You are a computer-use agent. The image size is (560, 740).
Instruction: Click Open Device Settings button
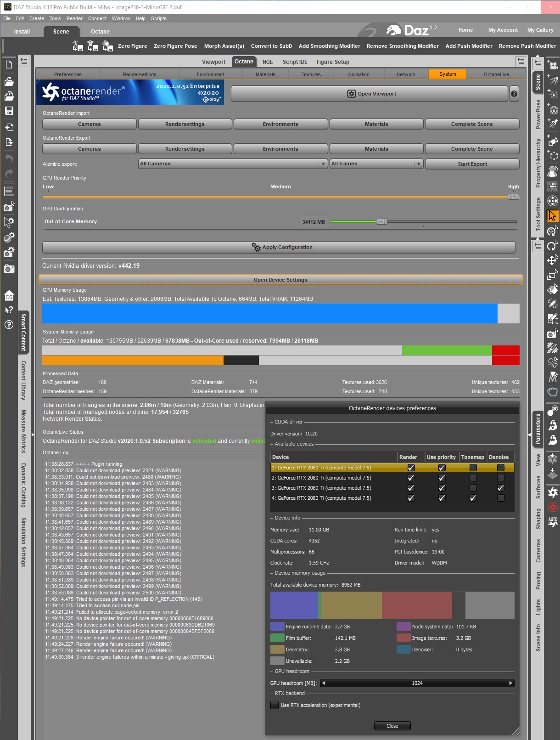click(280, 280)
